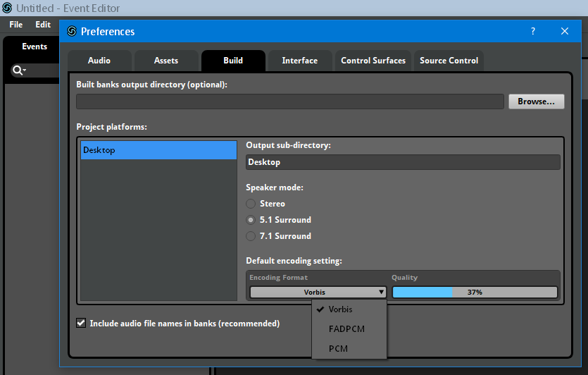
Task: Pick the checked Vorbis option
Action: point(340,309)
